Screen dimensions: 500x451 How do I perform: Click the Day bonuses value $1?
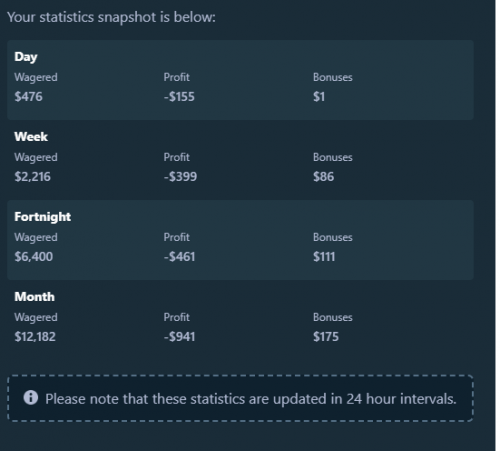coord(319,97)
